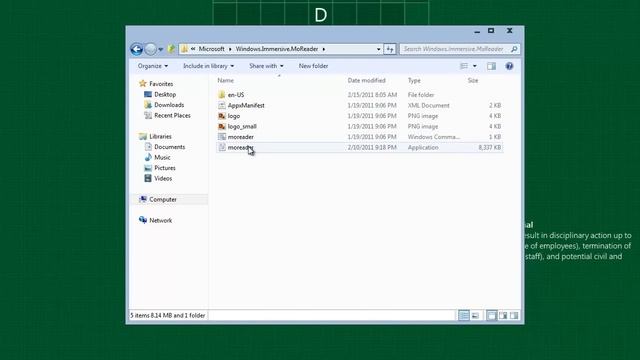Select the logo_small file name
Viewport: 640px width, 360px height.
click(242, 127)
